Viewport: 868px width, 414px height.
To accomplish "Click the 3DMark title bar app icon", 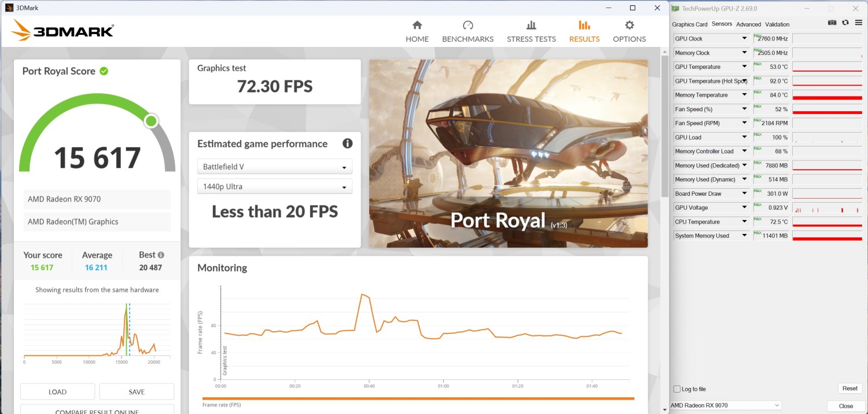I will pos(9,8).
